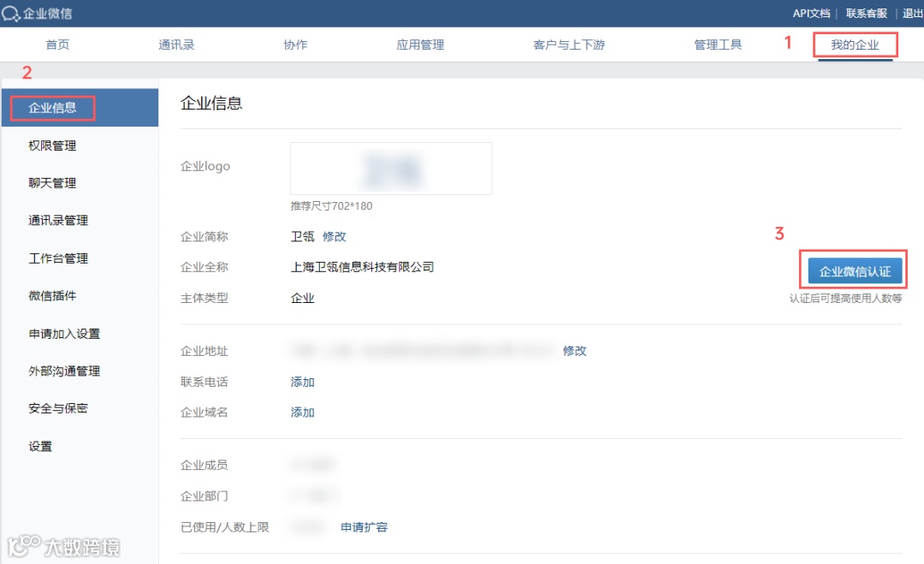The width and height of the screenshot is (924, 564).
Task: Click 修改 next to 企业地址
Action: point(575,351)
